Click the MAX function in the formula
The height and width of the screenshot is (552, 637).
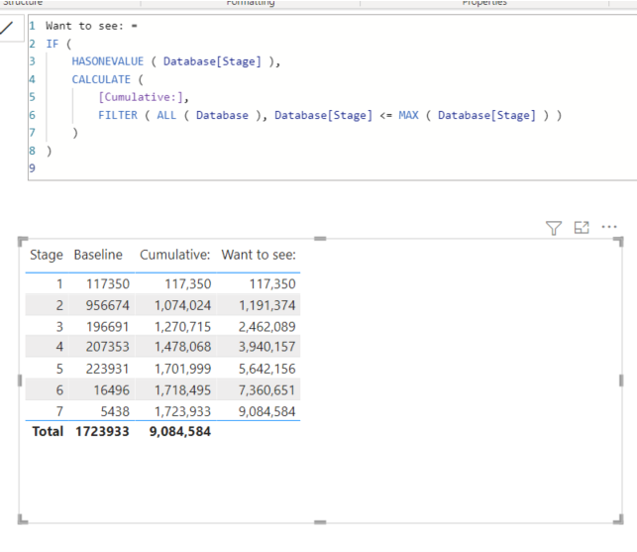408,115
